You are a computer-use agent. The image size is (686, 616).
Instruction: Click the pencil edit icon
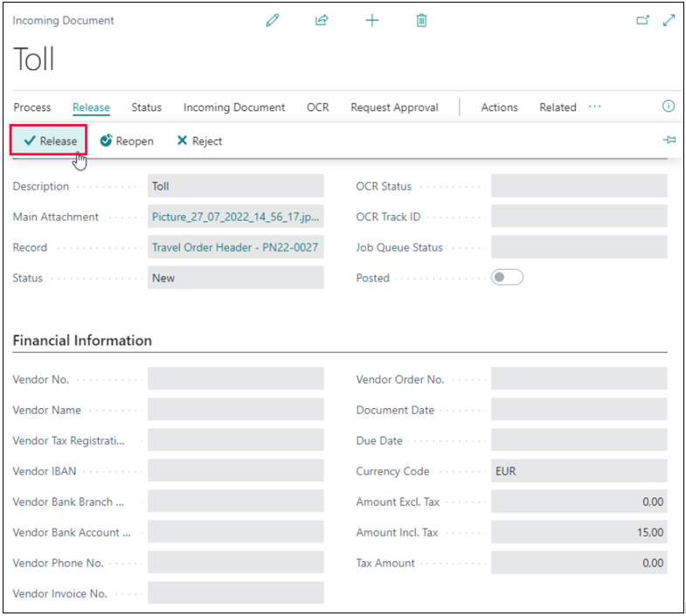pyautogui.click(x=272, y=20)
